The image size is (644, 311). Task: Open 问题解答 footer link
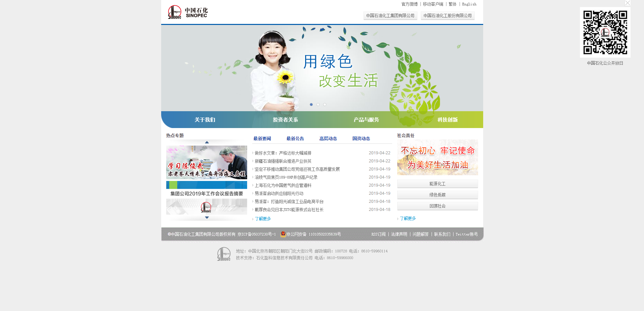pyautogui.click(x=420, y=234)
